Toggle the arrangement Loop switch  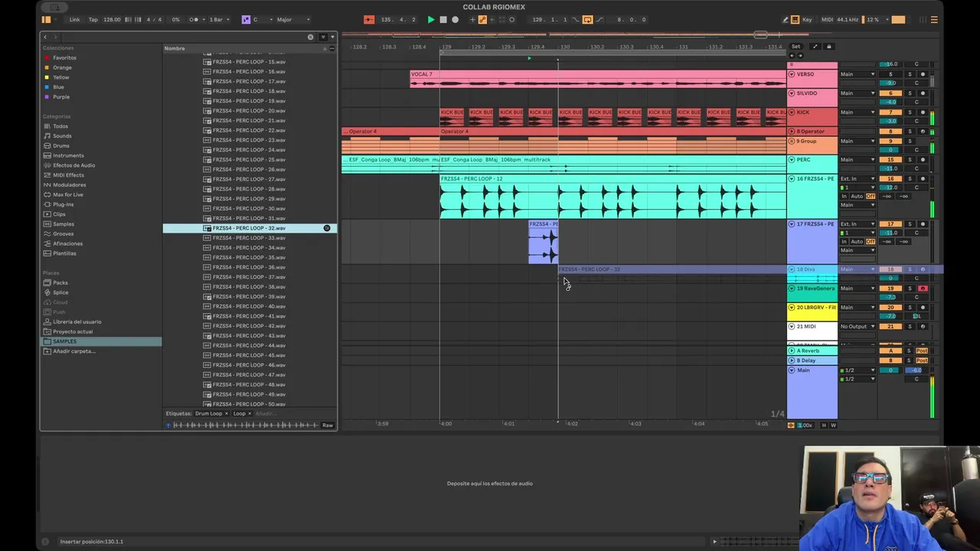point(587,20)
